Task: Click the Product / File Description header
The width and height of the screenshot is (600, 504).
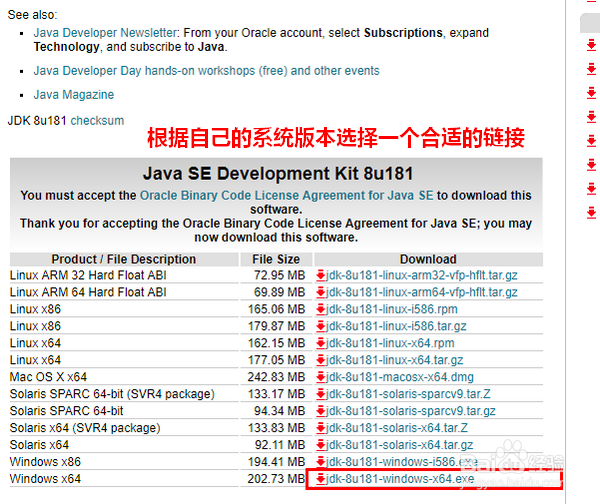Action: tap(124, 259)
